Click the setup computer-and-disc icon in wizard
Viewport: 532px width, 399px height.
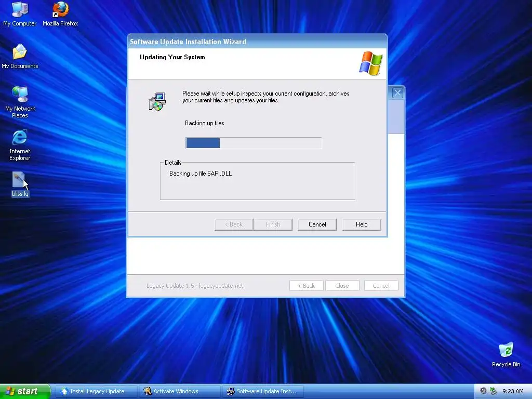click(x=157, y=102)
